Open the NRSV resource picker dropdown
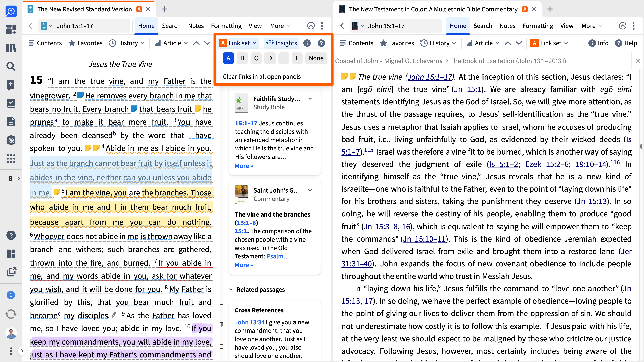Viewport: 644px width, 362px height. [47, 26]
